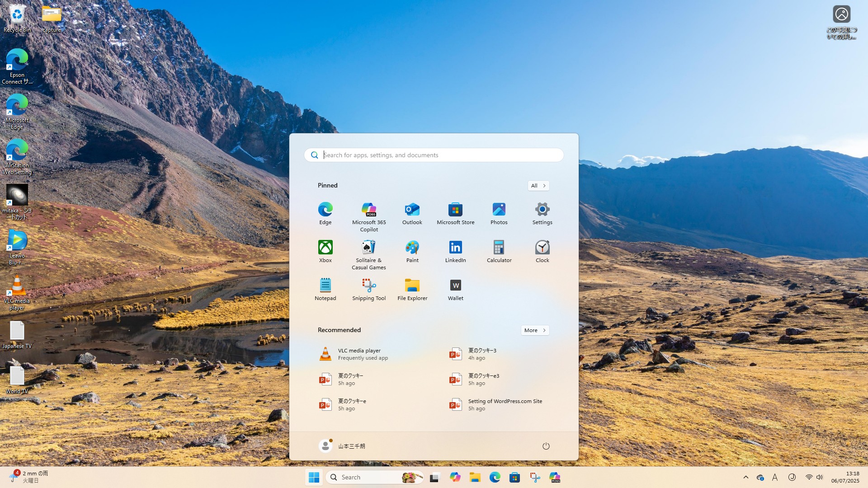Open the Calculator app
The width and height of the screenshot is (868, 488).
[499, 252]
